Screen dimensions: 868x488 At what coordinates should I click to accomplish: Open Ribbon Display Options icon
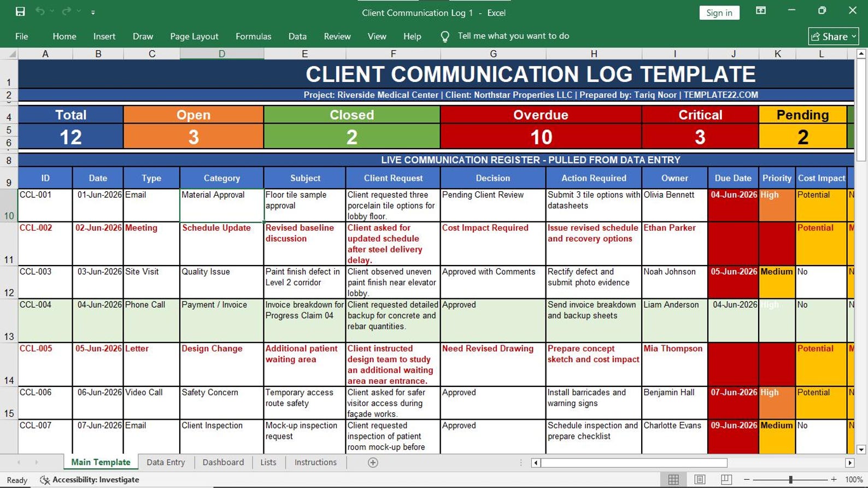click(760, 10)
